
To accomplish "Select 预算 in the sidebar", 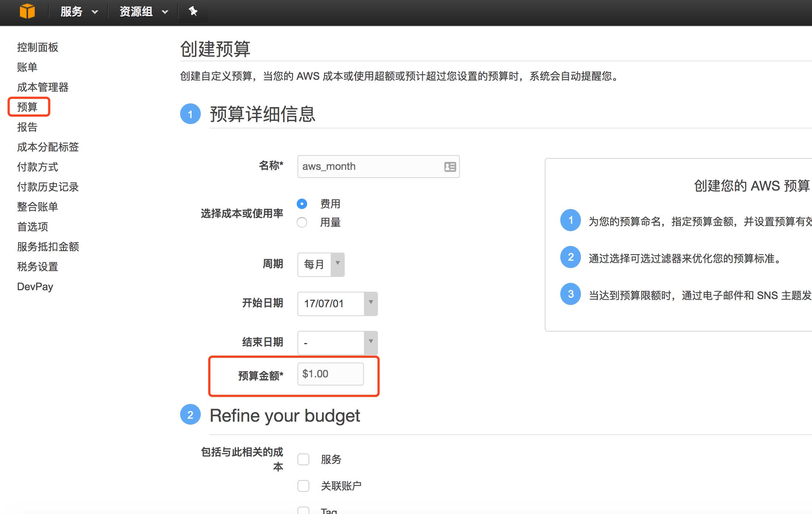I will [x=27, y=107].
